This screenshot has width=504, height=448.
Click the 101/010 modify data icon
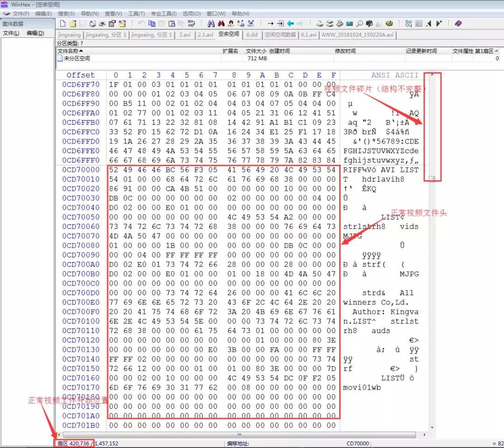pos(191,23)
